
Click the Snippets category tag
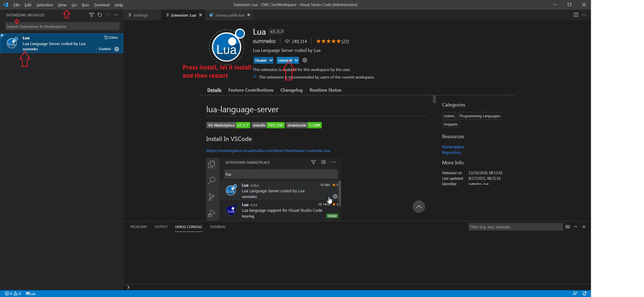(450, 124)
